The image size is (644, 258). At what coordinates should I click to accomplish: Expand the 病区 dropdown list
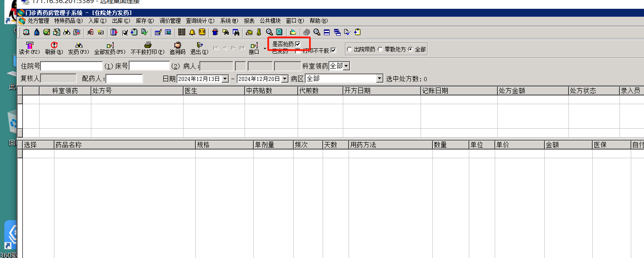pos(380,79)
